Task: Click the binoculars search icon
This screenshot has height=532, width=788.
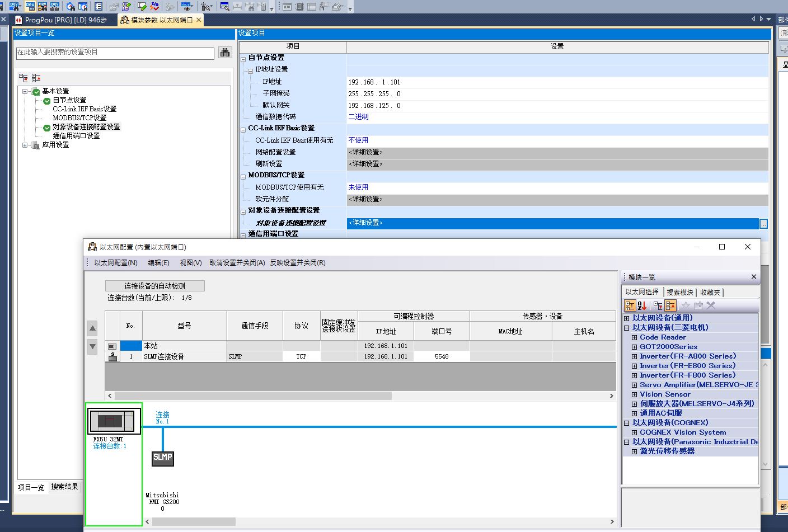Action: [225, 53]
